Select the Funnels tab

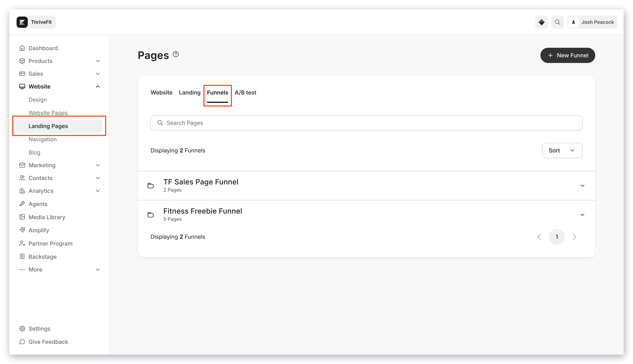(217, 92)
